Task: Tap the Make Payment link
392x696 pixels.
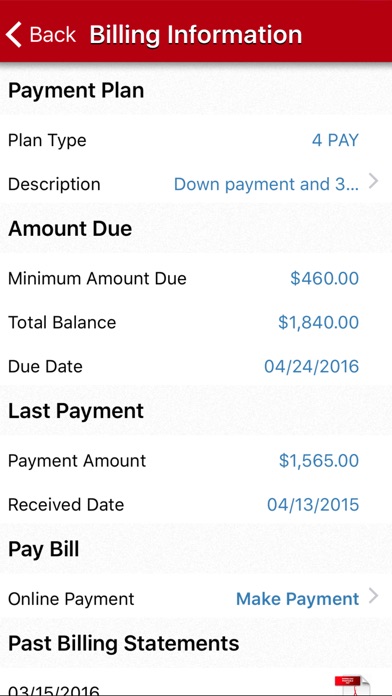Action: tap(297, 599)
